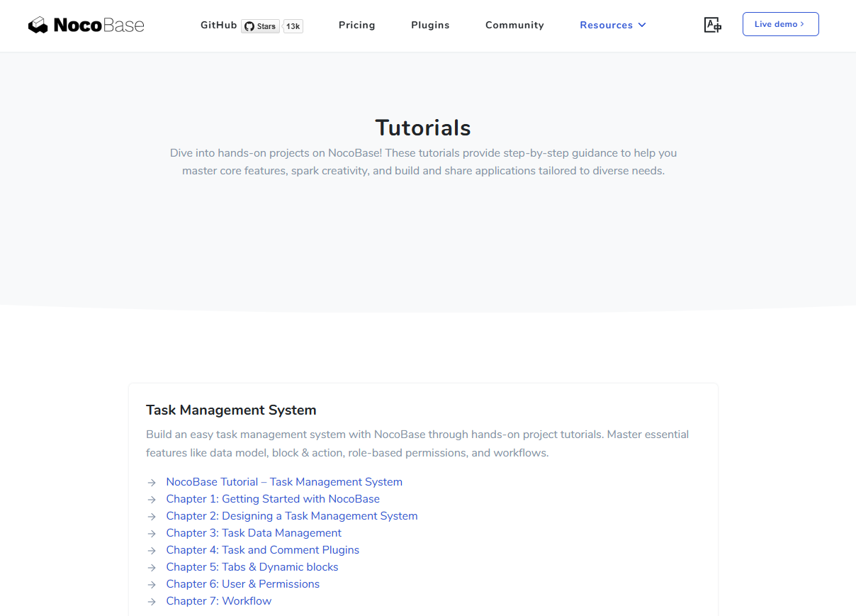
Task: Open the Plugins nav item
Action: 430,25
